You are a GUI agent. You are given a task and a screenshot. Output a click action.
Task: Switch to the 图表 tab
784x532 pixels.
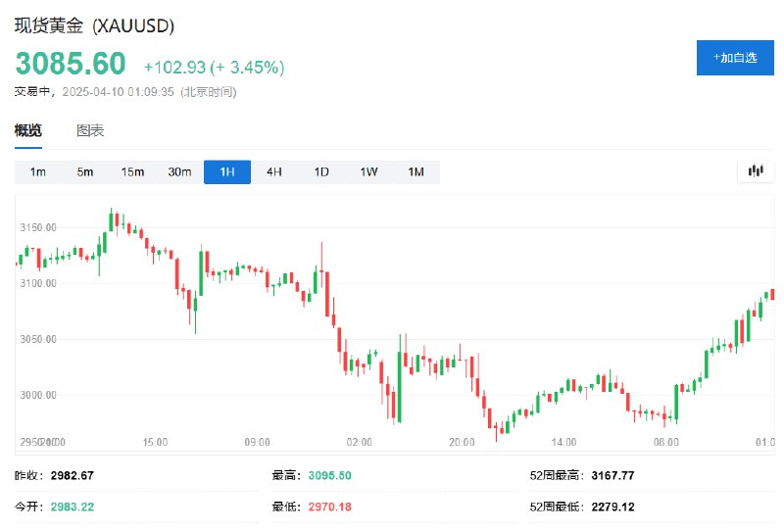pyautogui.click(x=90, y=130)
